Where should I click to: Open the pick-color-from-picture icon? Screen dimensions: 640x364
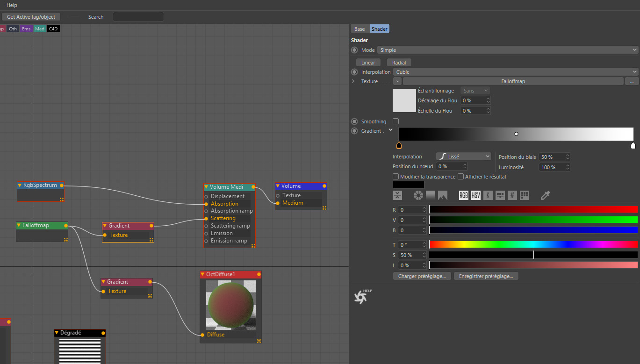[442, 195]
